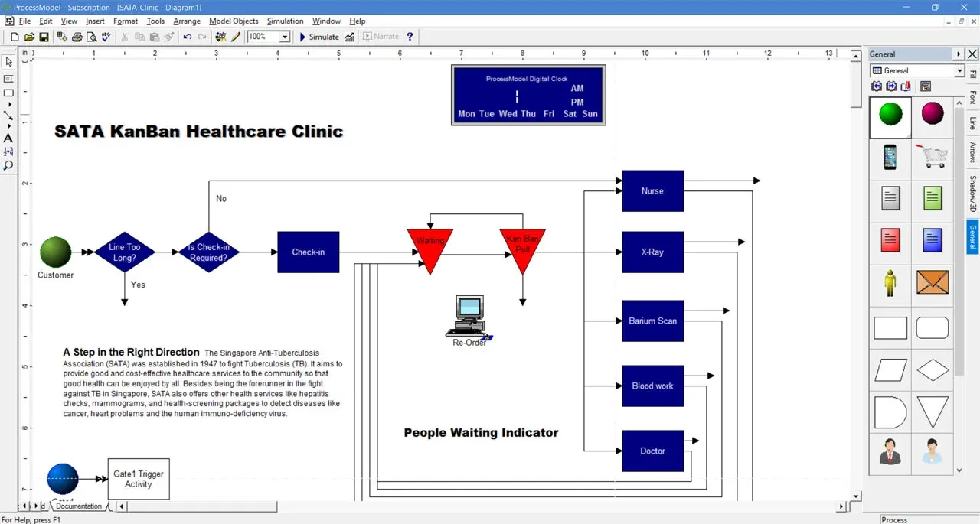Switch to the Documentation sheet tab
The height and width of the screenshot is (524, 980).
(79, 506)
